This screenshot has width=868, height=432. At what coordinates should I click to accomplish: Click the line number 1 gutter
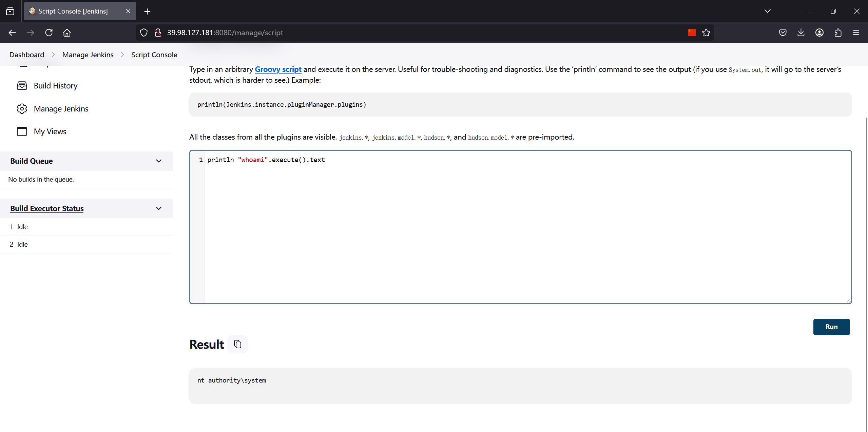tap(201, 160)
